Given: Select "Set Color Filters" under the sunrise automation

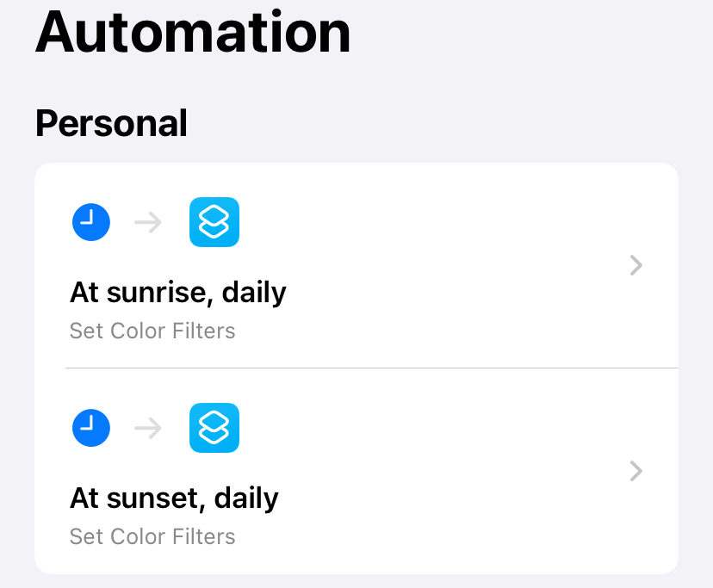Looking at the screenshot, I should (152, 331).
